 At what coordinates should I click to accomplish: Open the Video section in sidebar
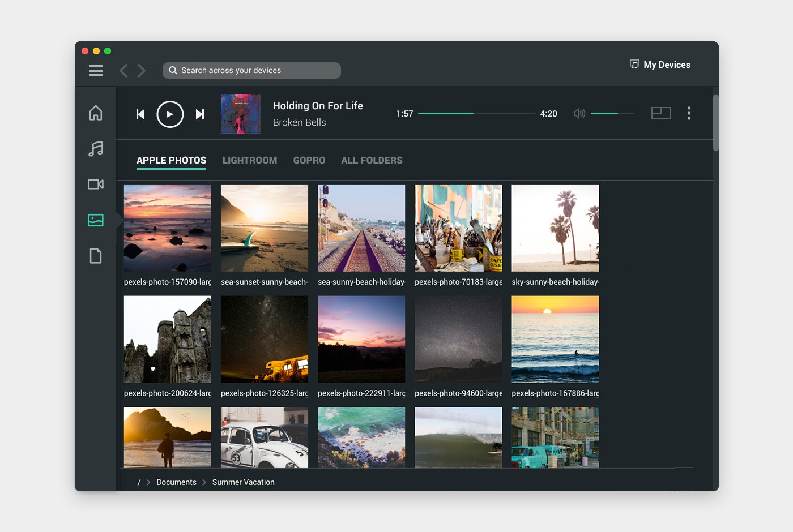[x=96, y=185]
